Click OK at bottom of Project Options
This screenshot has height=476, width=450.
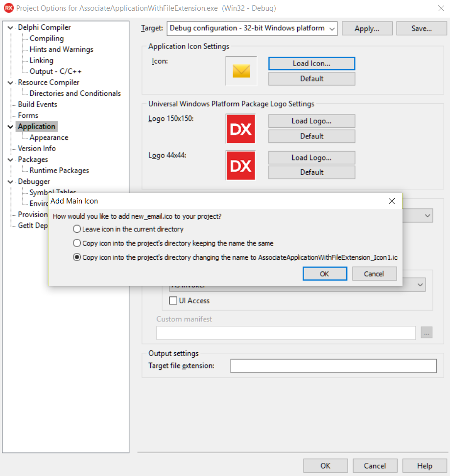coord(326,466)
